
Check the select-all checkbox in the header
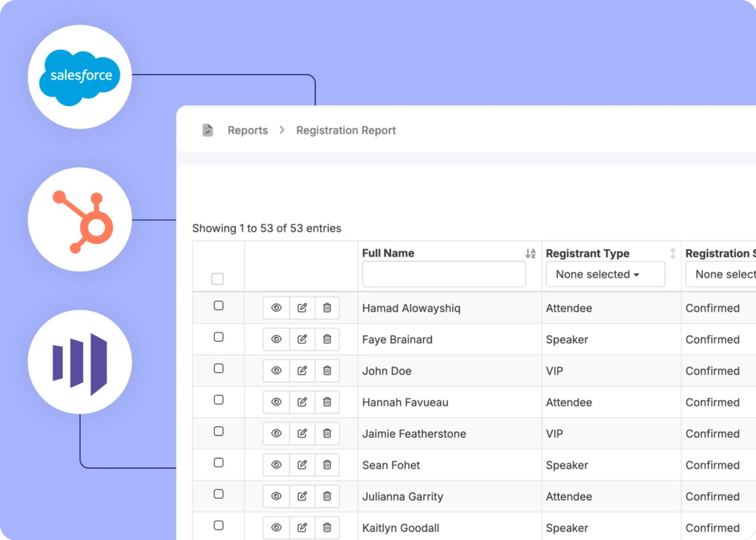pyautogui.click(x=217, y=279)
